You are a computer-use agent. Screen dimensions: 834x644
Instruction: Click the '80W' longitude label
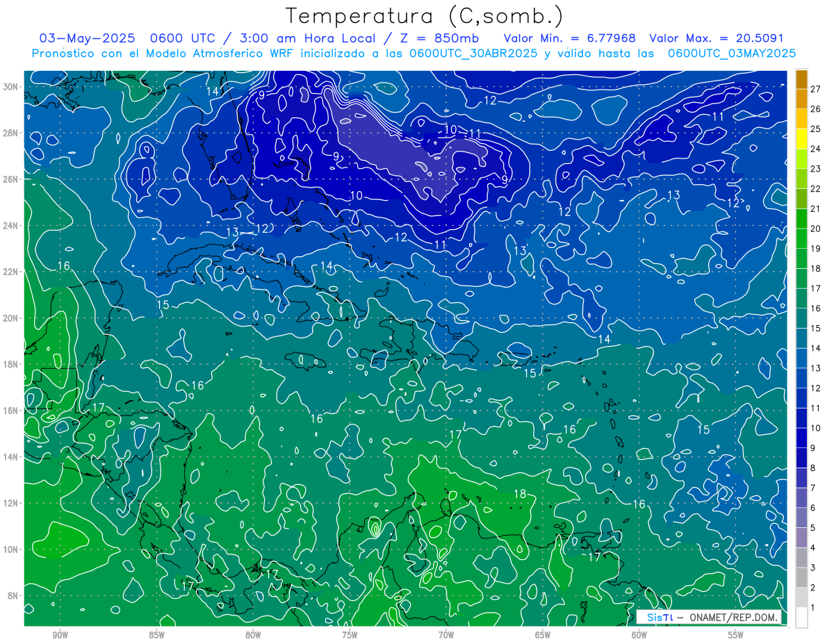tap(253, 634)
